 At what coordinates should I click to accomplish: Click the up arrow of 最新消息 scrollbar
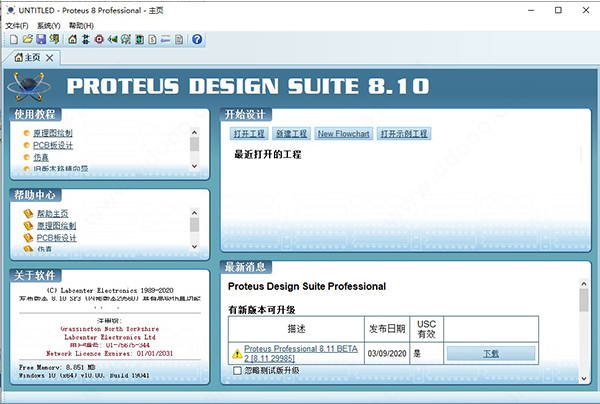tap(584, 283)
